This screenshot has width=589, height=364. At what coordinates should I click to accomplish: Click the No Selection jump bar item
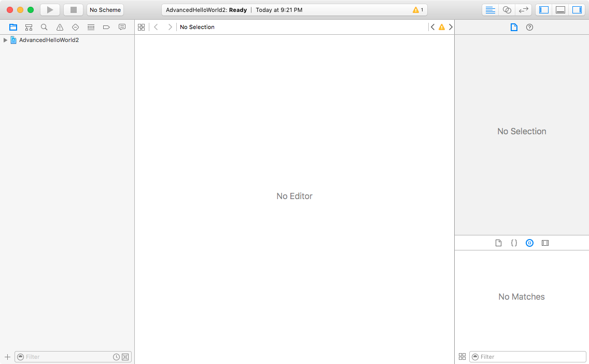(197, 27)
